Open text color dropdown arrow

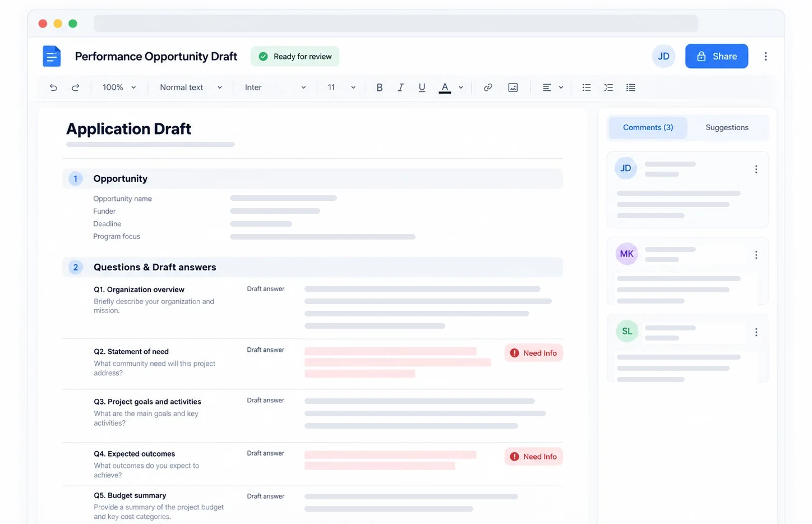click(461, 88)
